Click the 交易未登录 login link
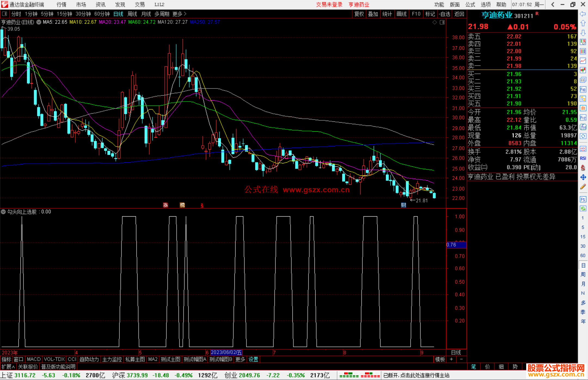Screen dimensions: 588x380 click(x=329, y=5)
